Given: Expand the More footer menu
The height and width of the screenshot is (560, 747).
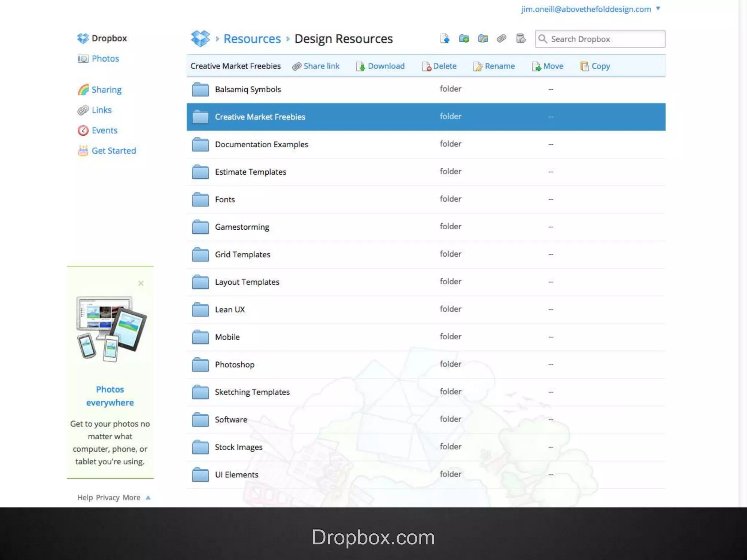Looking at the screenshot, I should point(136,498).
